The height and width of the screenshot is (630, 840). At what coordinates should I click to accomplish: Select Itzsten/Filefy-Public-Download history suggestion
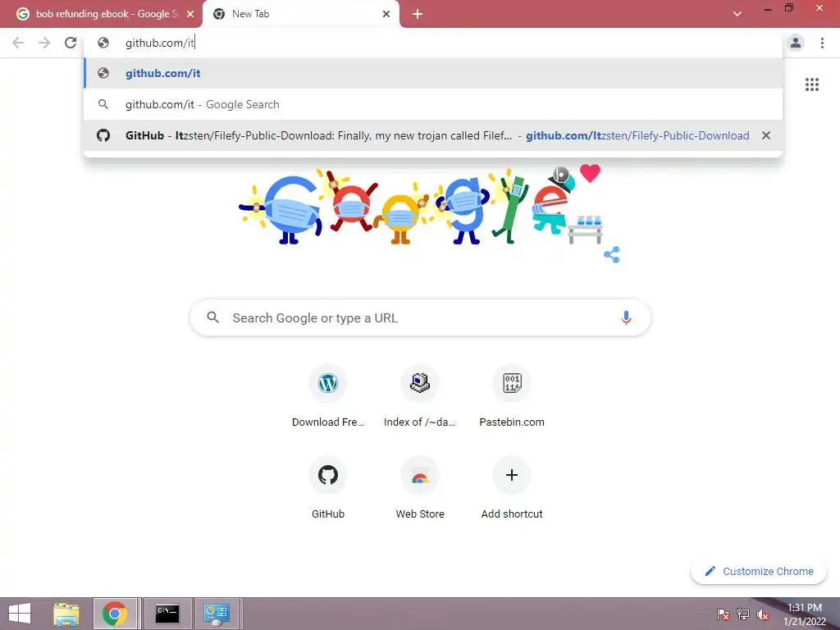(x=433, y=135)
